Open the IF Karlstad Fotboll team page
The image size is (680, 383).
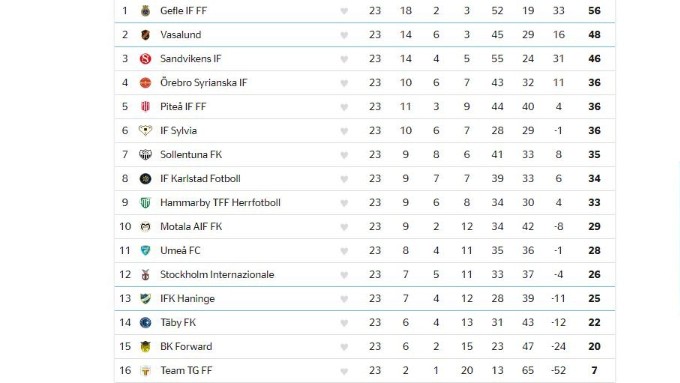tap(200, 179)
